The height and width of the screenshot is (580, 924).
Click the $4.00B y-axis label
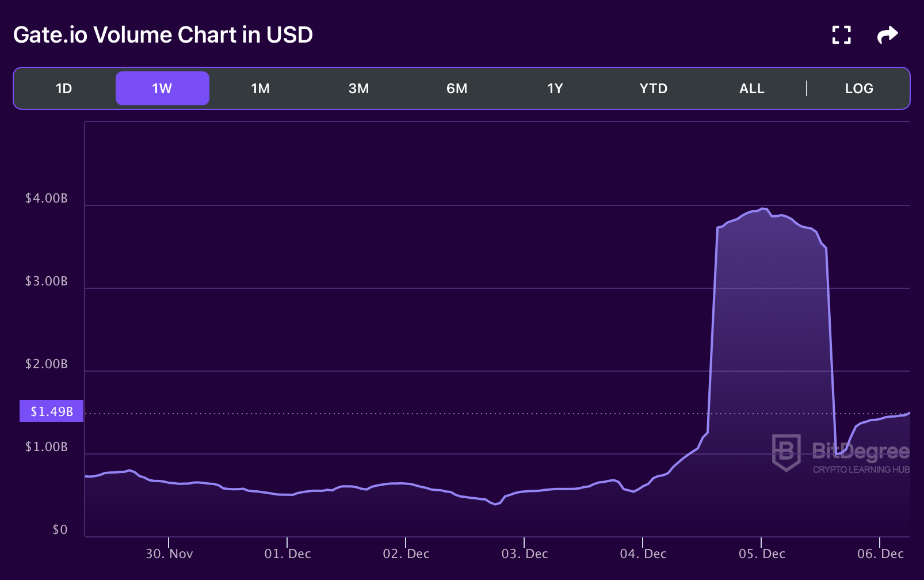point(47,199)
